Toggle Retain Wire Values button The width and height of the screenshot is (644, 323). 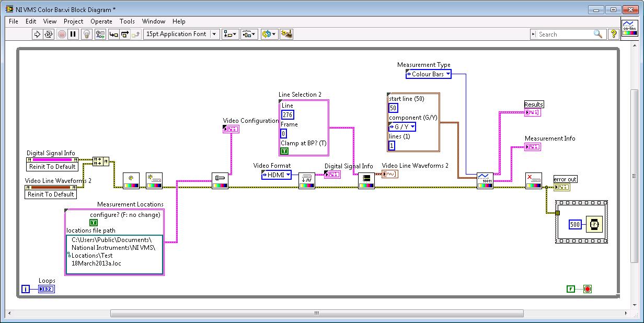tap(100, 34)
